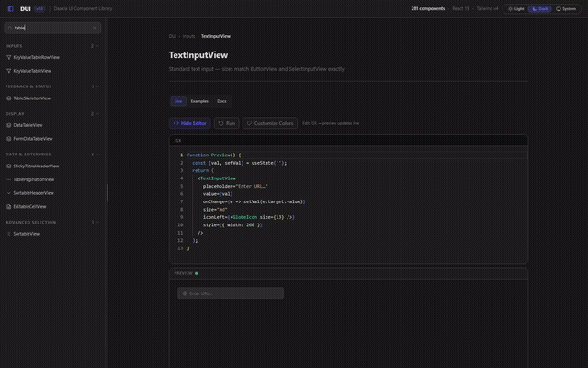Click the DUI logo text
Viewport: 588px width, 368px height.
coord(26,9)
